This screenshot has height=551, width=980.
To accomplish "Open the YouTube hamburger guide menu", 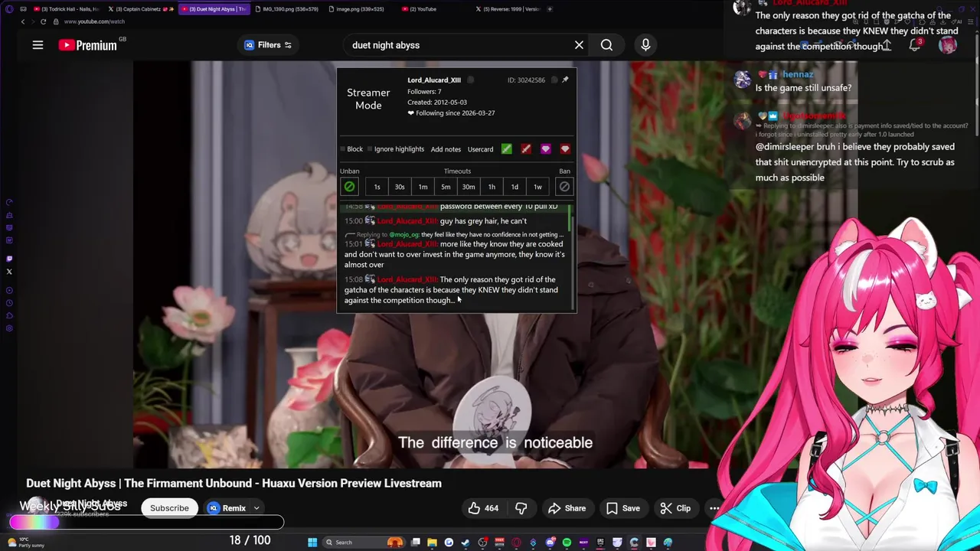I will (x=38, y=45).
